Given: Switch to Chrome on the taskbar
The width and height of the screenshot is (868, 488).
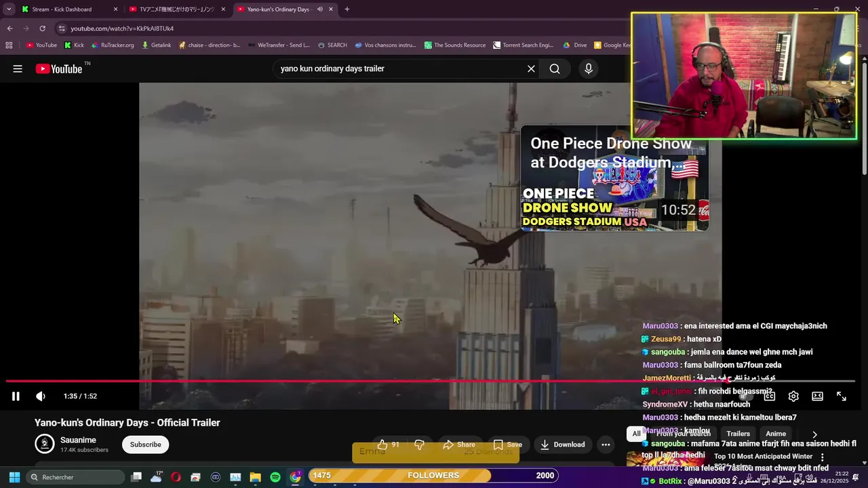Looking at the screenshot, I should [295, 477].
